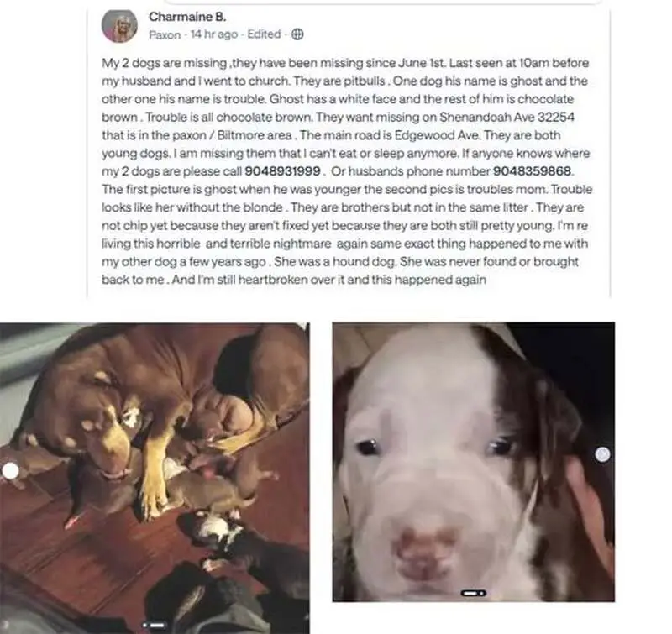This screenshot has height=634, width=672.
Task: Tap the white circle on the white-faced puppy photo
Action: (602, 454)
